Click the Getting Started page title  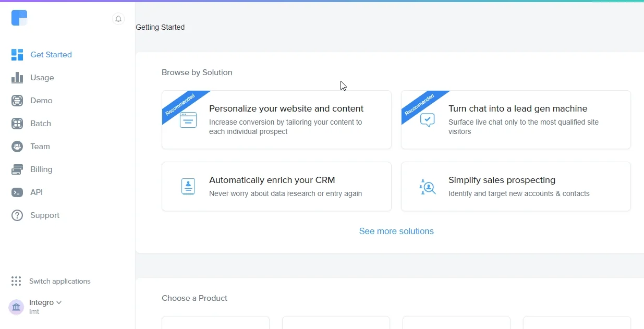[x=160, y=27]
